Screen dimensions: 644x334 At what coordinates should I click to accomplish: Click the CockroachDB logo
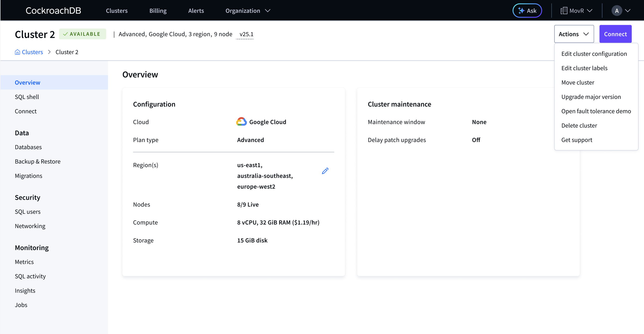[53, 10]
